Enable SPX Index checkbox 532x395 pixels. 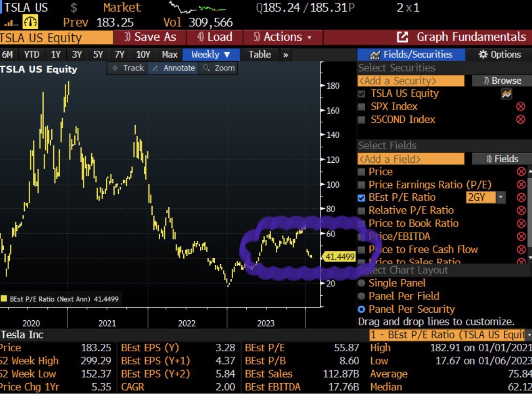(362, 107)
